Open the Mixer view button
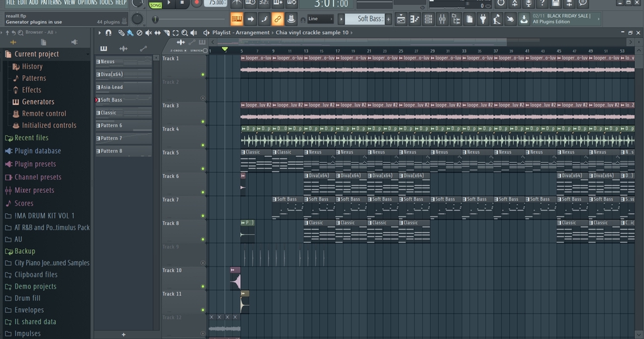644x339 pixels. [x=442, y=19]
